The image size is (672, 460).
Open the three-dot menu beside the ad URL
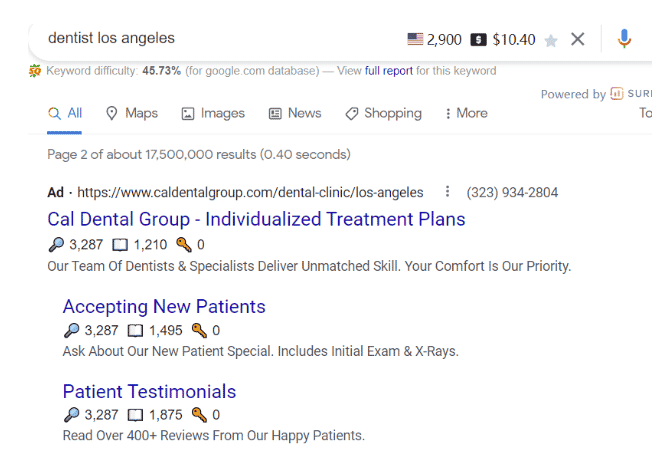pyautogui.click(x=447, y=192)
